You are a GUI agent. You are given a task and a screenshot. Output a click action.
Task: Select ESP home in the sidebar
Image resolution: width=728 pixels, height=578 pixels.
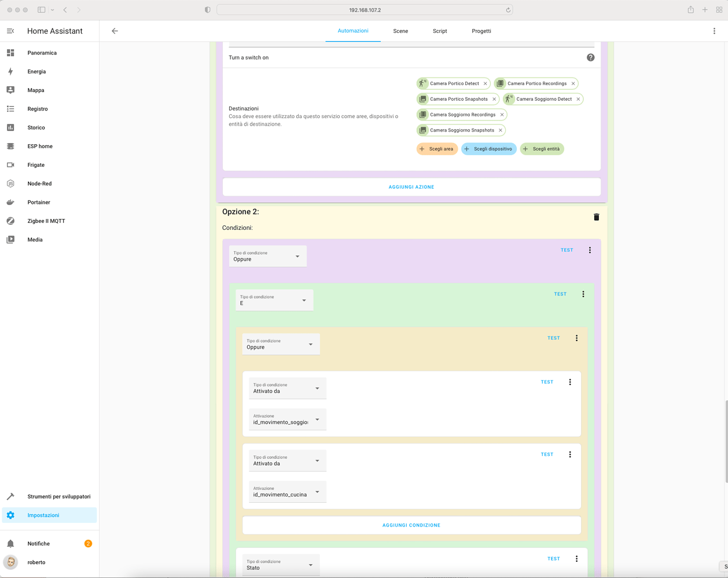click(39, 146)
